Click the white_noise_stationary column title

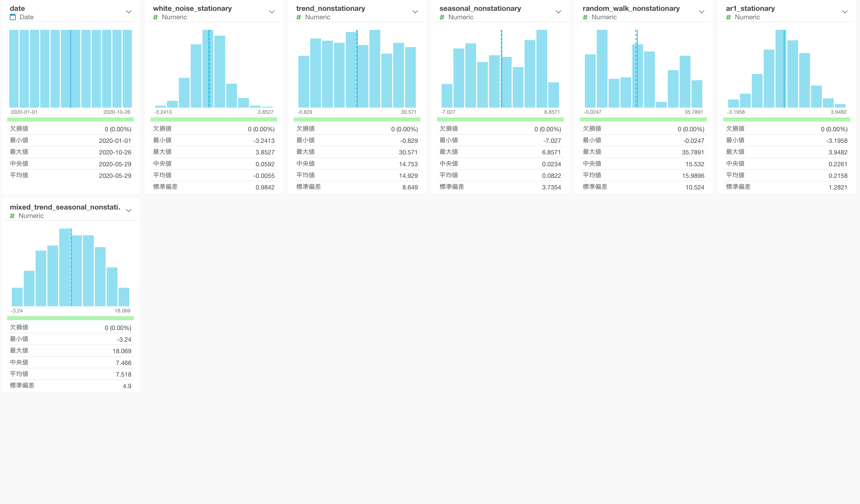192,8
